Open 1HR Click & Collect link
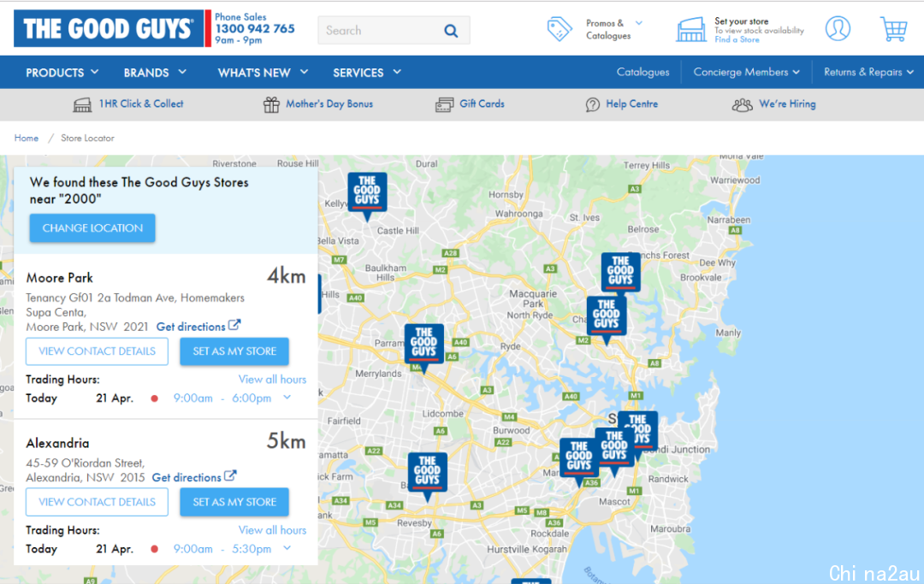This screenshot has width=924, height=584. [x=141, y=104]
